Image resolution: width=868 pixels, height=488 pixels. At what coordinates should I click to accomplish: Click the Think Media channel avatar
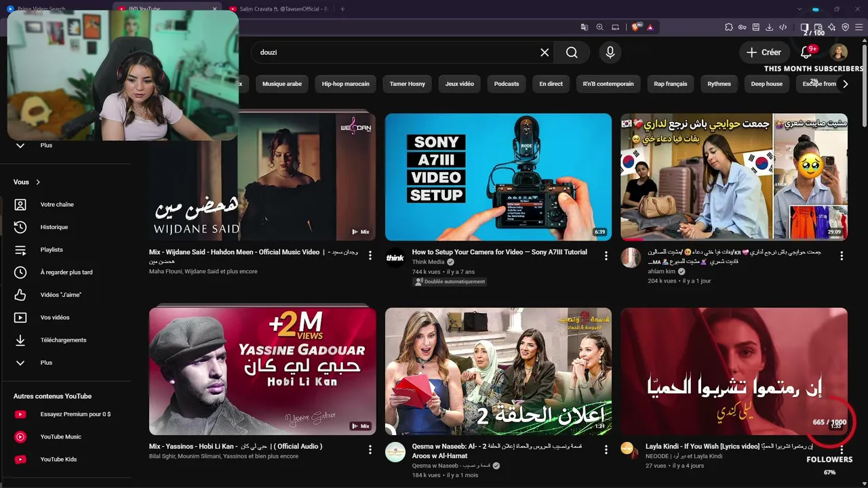tap(395, 258)
